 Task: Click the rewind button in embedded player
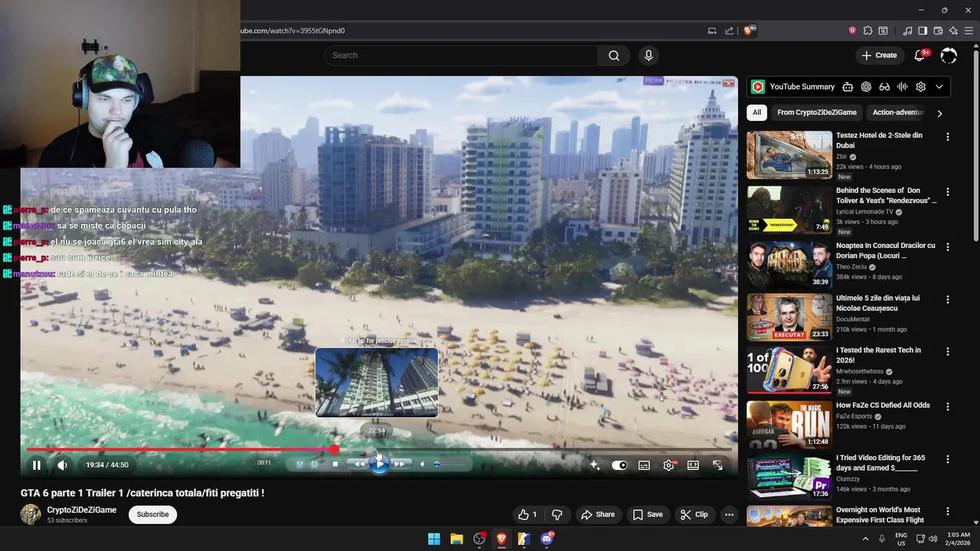(x=359, y=464)
